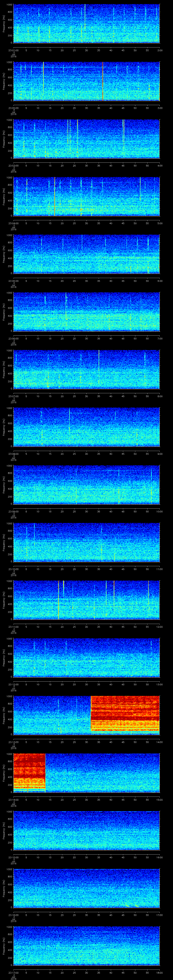Viewport: 173px width, 980px height.
Task: Click the 23:16:00 start time label
Action: point(14,915)
